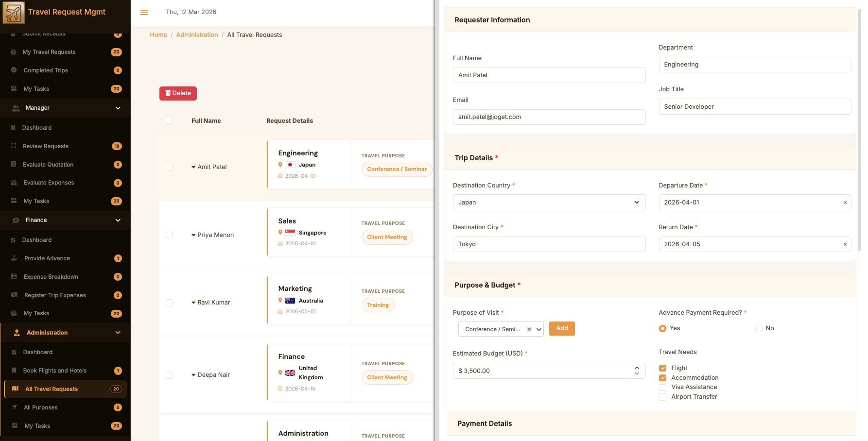The width and height of the screenshot is (868, 441).
Task: Expand the Amit Patel row details
Action: pos(193,167)
